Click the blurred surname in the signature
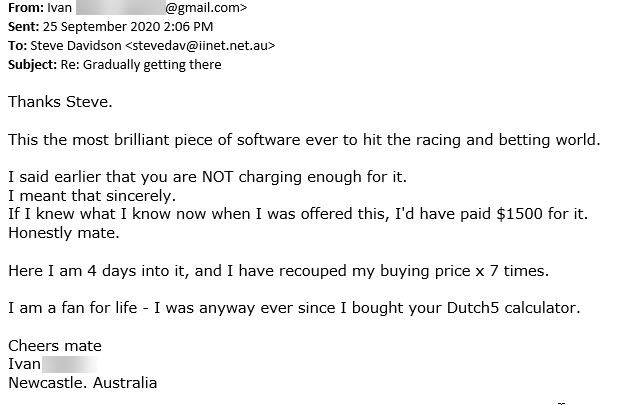The image size is (619, 405). click(x=69, y=364)
